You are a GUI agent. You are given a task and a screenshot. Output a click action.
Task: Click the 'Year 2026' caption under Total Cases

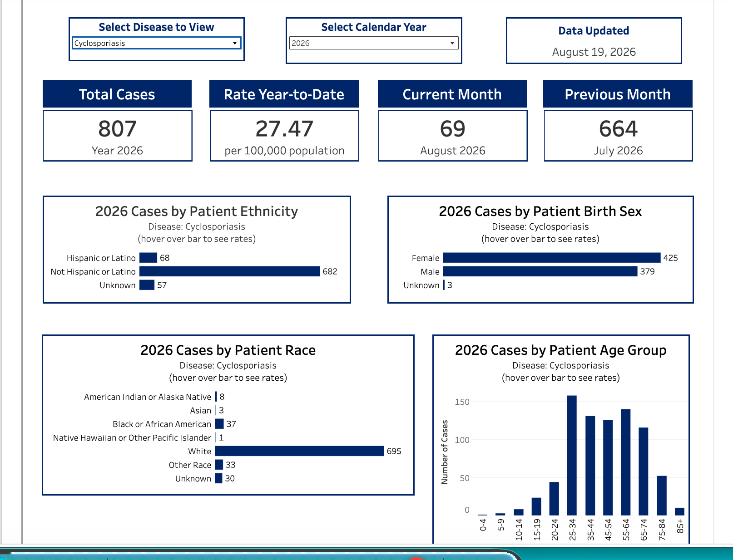coord(118,151)
